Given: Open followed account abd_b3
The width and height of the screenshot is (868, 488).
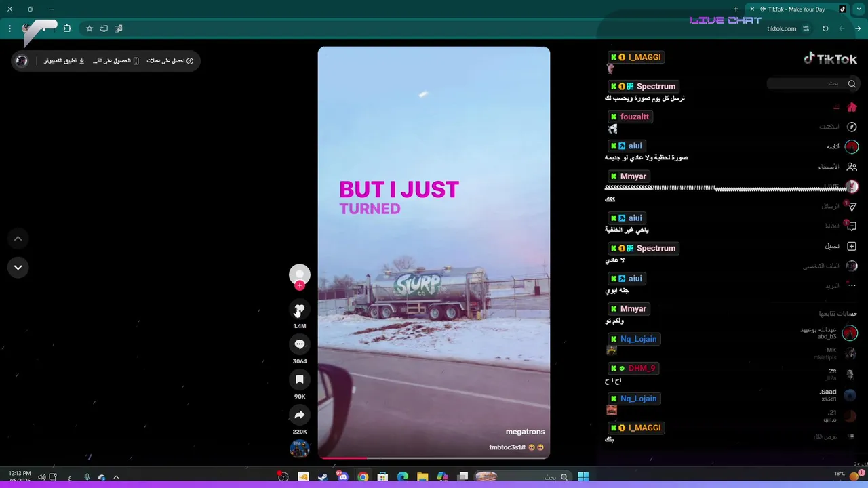Looking at the screenshot, I should [829, 333].
